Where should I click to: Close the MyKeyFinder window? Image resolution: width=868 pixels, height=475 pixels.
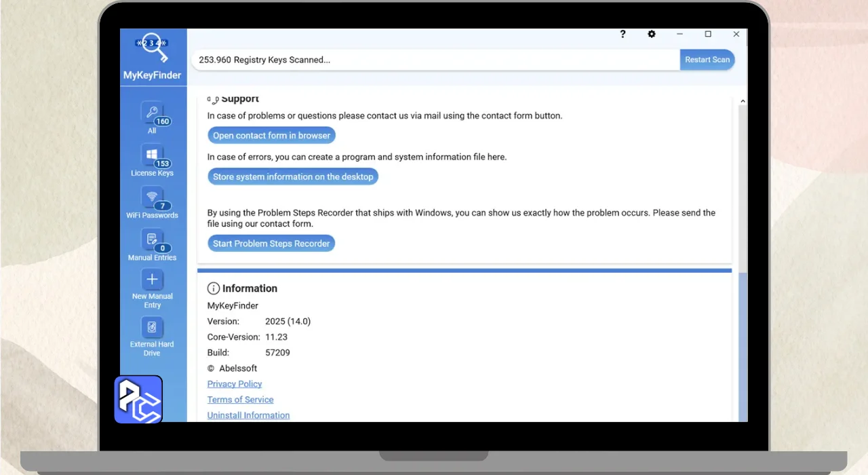tap(736, 34)
